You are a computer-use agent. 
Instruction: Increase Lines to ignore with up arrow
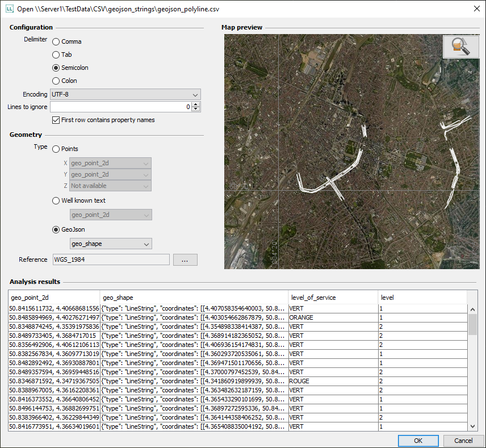click(x=195, y=104)
